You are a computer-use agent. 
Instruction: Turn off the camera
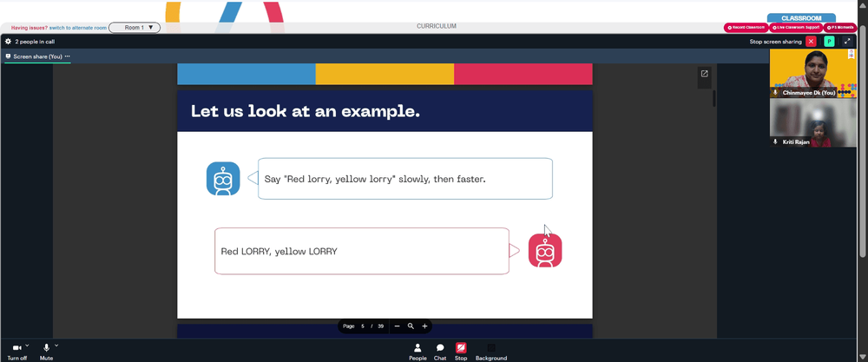tap(16, 351)
